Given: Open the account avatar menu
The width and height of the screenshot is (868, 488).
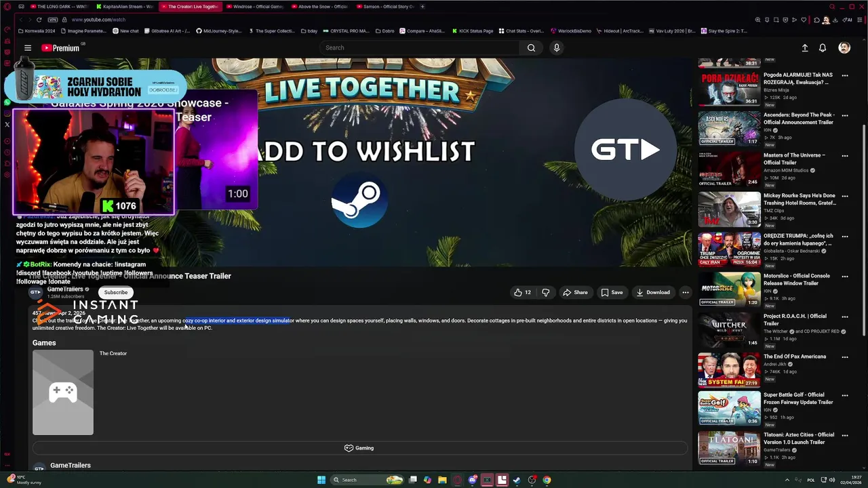Looking at the screenshot, I should click(844, 47).
